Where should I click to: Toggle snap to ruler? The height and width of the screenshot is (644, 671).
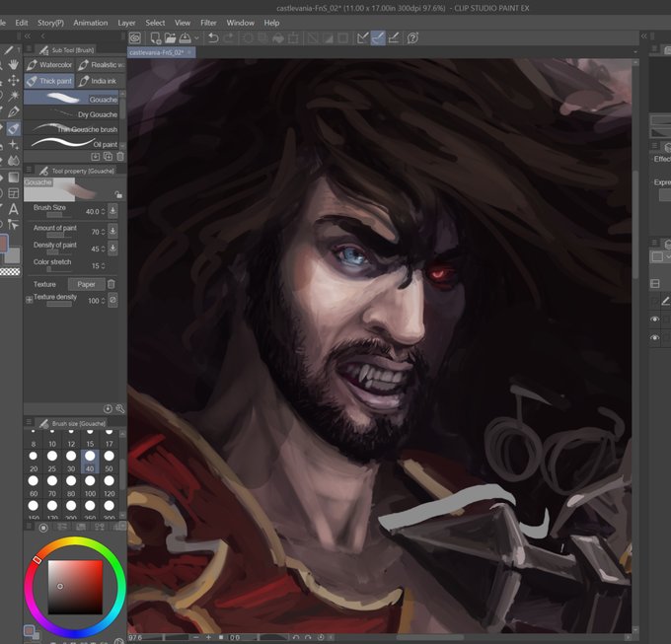pos(362,38)
